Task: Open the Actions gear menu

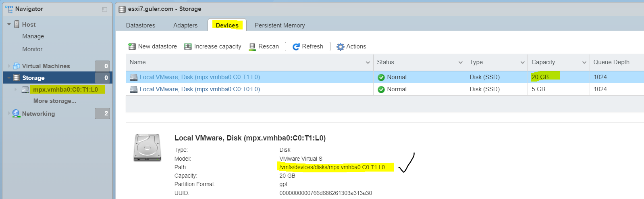Action: 341,46
